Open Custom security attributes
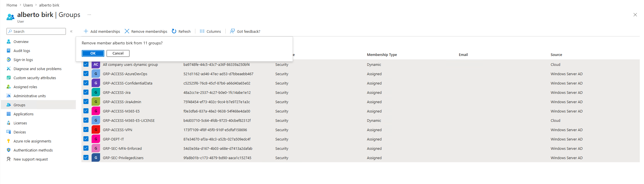Screen dimensions: 644x184 35,78
